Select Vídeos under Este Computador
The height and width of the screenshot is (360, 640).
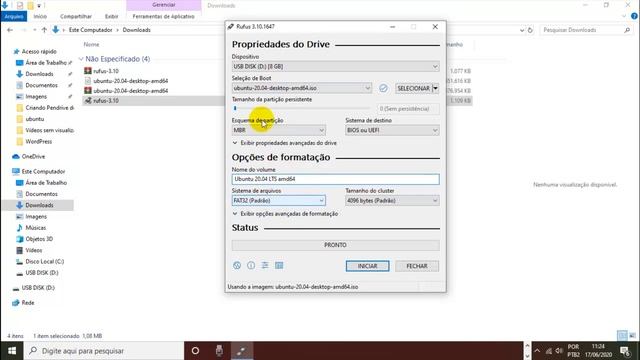33,250
